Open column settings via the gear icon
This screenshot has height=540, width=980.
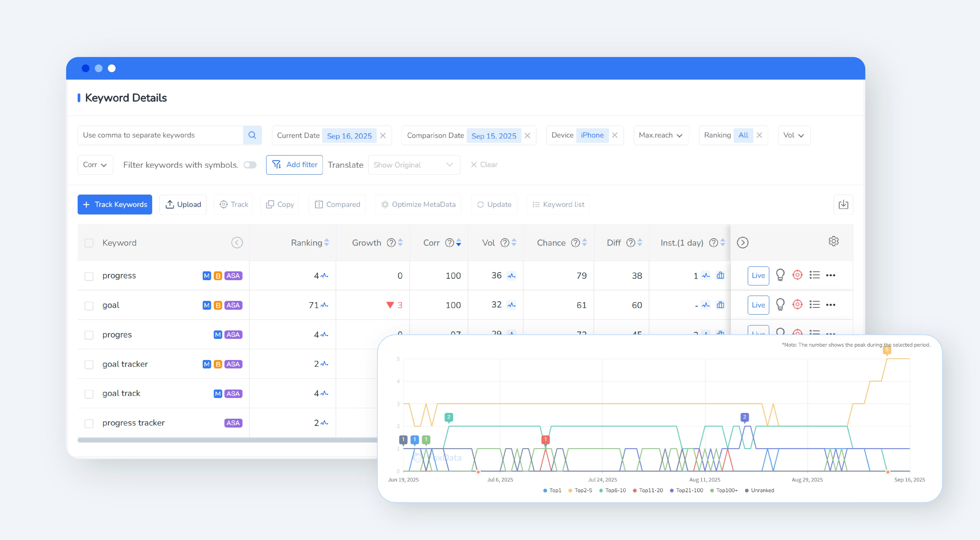click(x=834, y=241)
